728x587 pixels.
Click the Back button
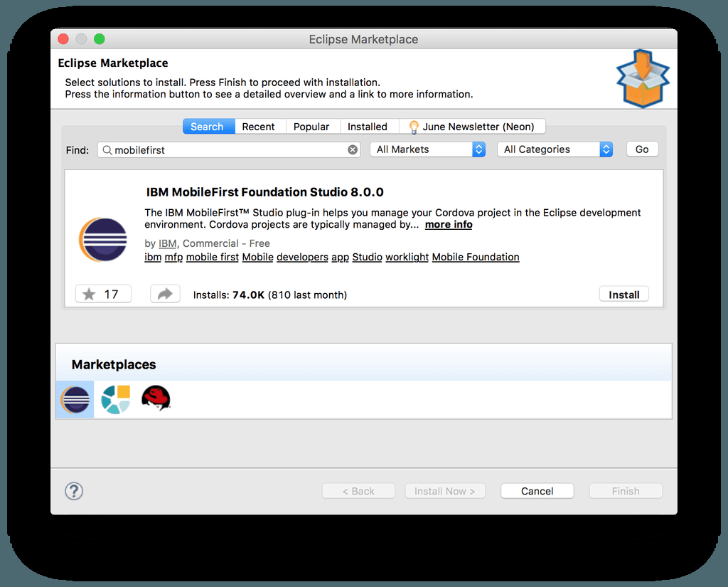pos(358,491)
